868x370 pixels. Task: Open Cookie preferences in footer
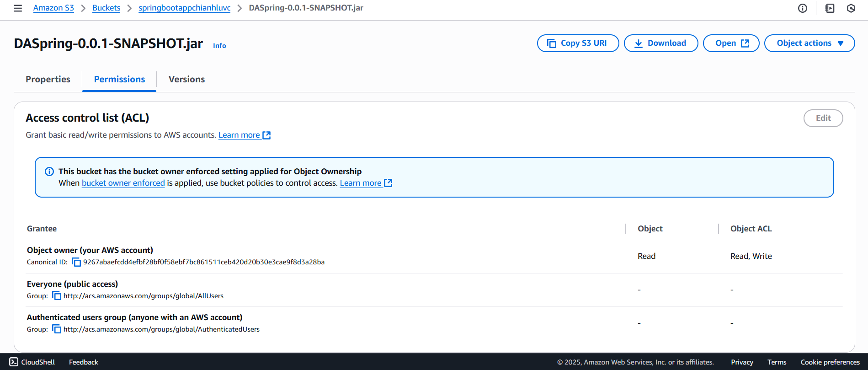coord(830,362)
